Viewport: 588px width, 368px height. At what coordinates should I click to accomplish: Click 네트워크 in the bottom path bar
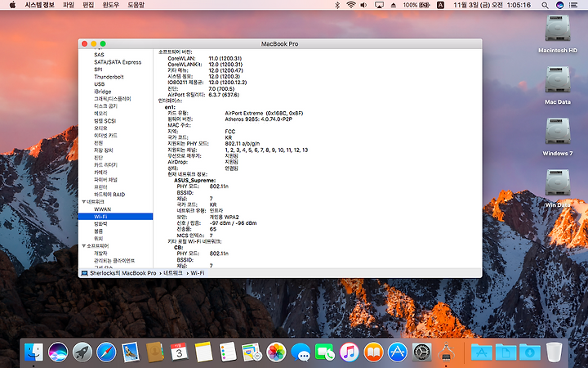(x=173, y=273)
